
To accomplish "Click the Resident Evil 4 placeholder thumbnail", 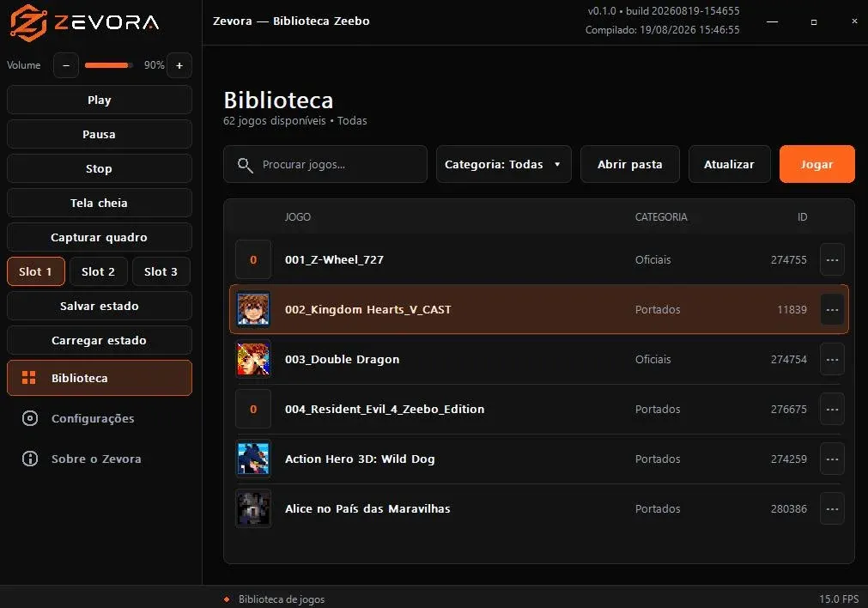I will (253, 409).
